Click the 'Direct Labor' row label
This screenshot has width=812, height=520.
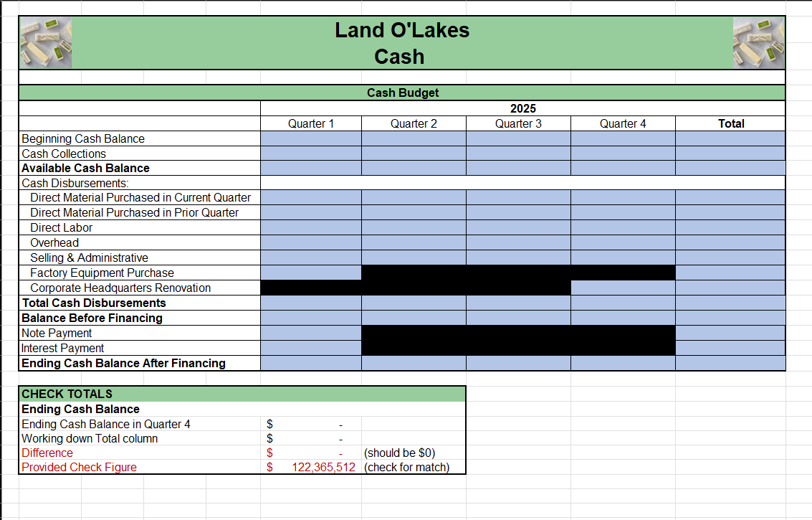coord(61,227)
